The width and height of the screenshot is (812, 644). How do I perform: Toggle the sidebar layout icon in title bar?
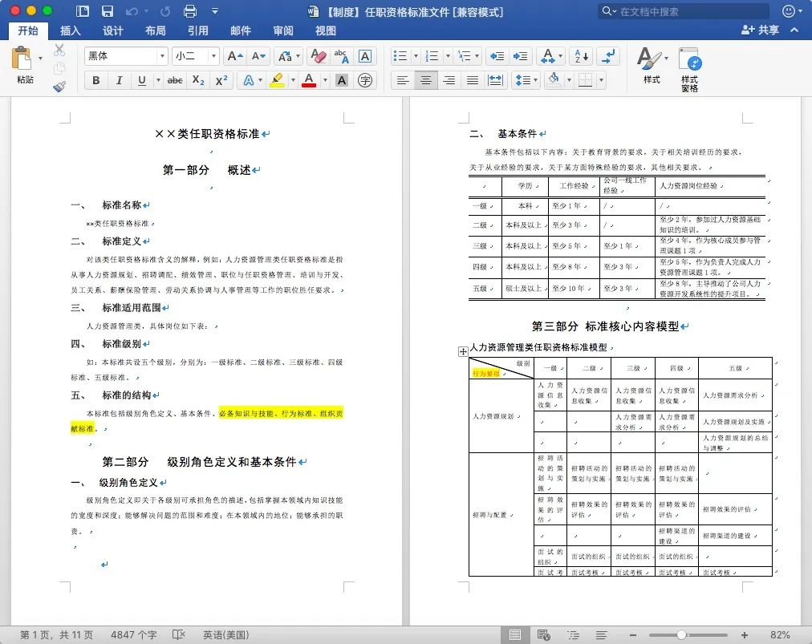[83, 11]
